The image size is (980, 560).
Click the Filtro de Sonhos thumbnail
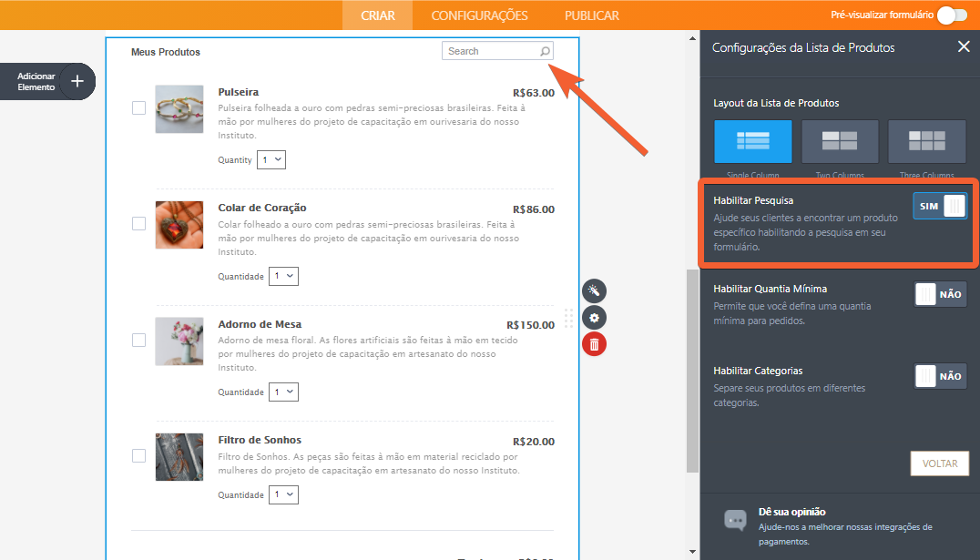[x=179, y=457]
